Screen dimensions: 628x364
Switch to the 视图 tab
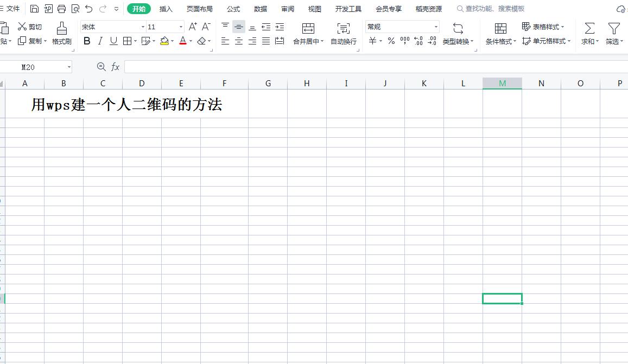pos(314,9)
